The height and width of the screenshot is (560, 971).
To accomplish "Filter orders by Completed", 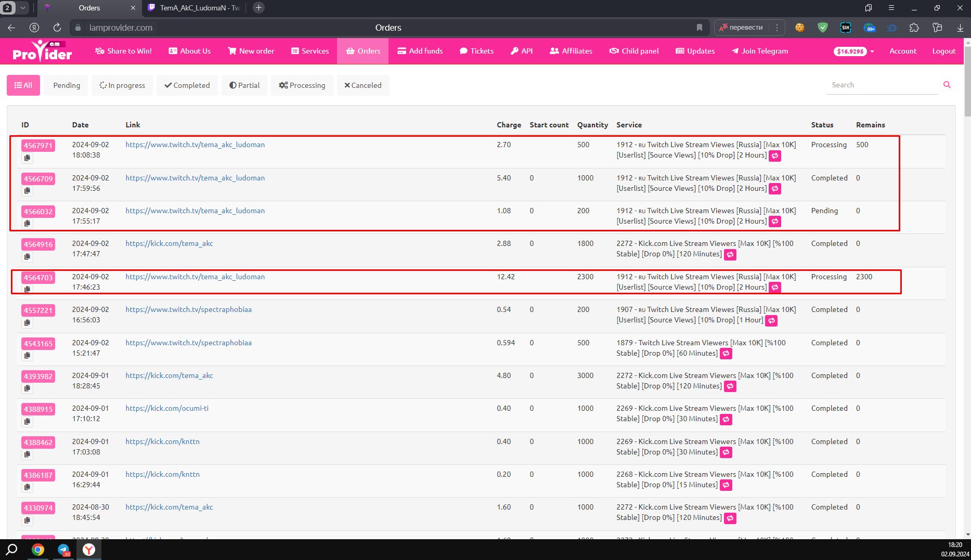I will (187, 85).
